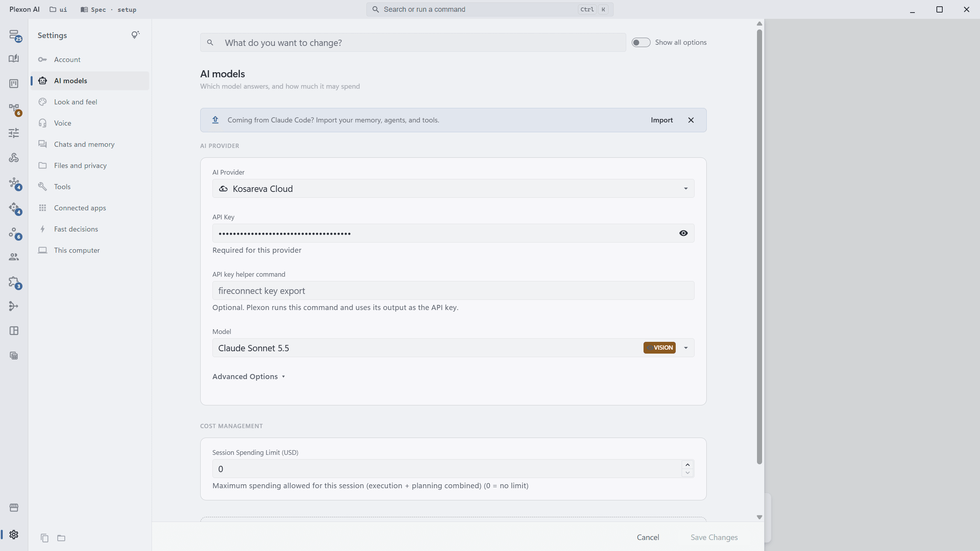Dismiss the Claude Code import banner
This screenshot has width=980, height=551.
tap(691, 120)
